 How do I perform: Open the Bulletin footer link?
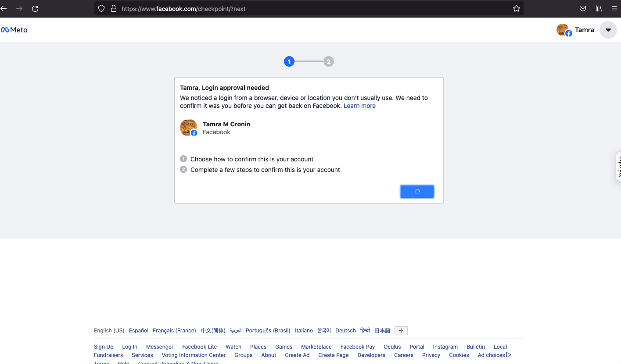pyautogui.click(x=476, y=347)
